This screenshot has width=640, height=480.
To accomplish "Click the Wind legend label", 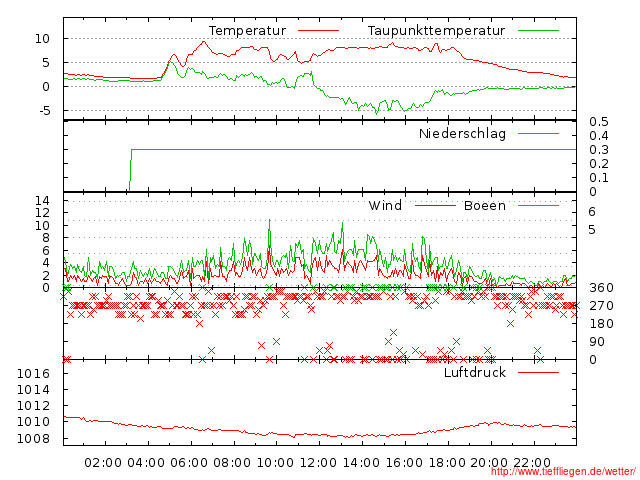I will click(385, 205).
